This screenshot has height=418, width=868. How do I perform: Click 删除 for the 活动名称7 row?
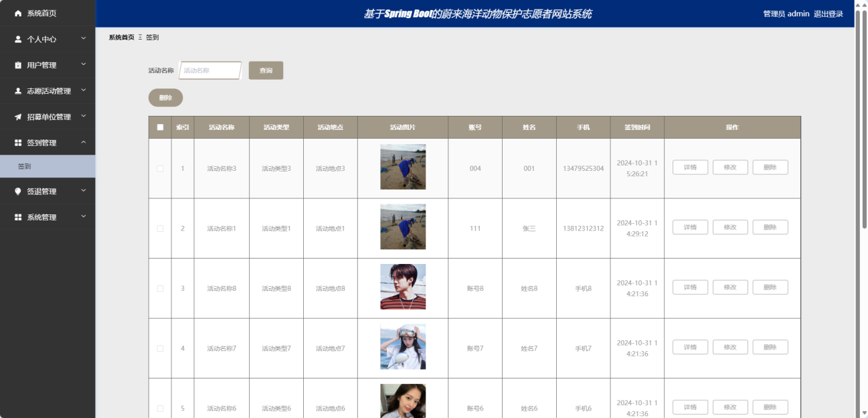(x=770, y=347)
